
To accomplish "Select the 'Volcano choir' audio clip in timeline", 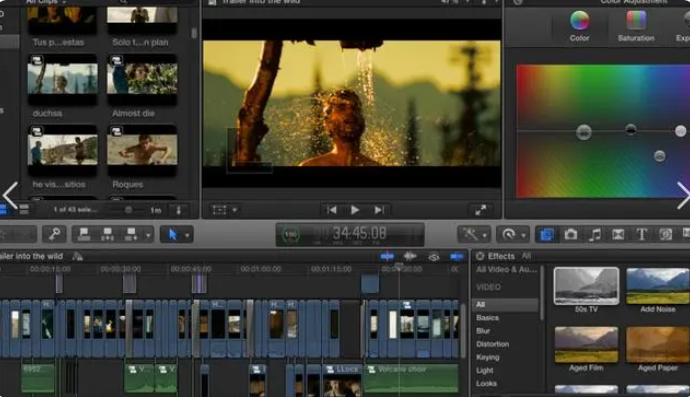I will click(x=411, y=378).
